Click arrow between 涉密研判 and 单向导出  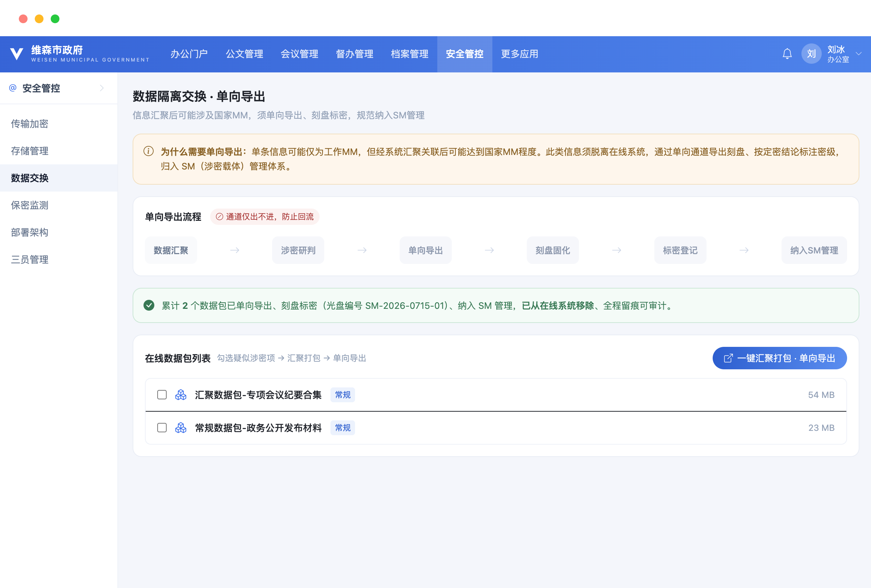tap(362, 250)
